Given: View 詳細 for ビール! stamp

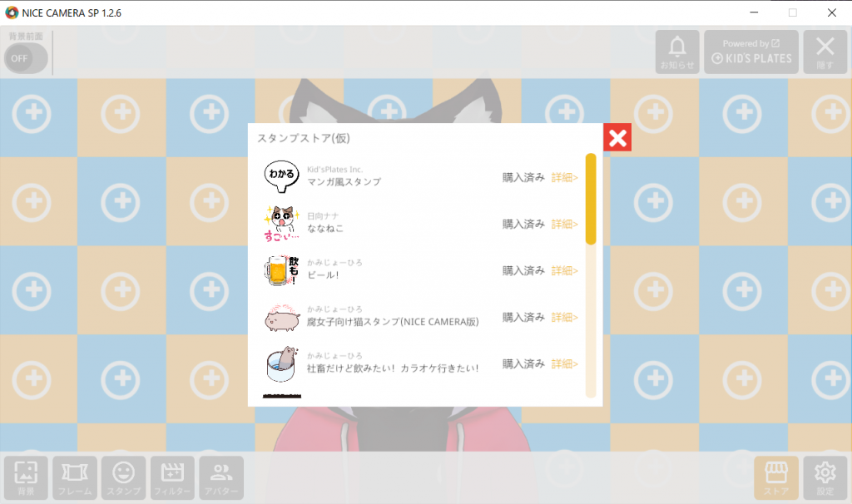Looking at the screenshot, I should pos(565,270).
